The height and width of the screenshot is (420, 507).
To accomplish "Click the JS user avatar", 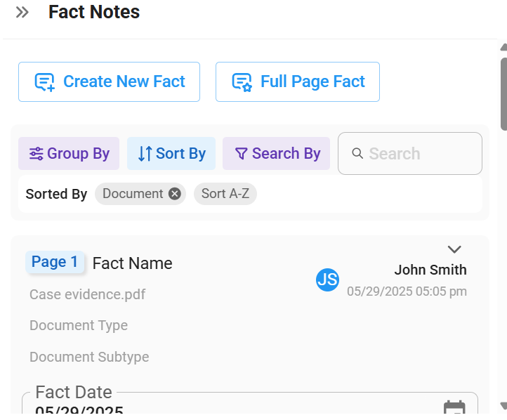I will click(327, 280).
